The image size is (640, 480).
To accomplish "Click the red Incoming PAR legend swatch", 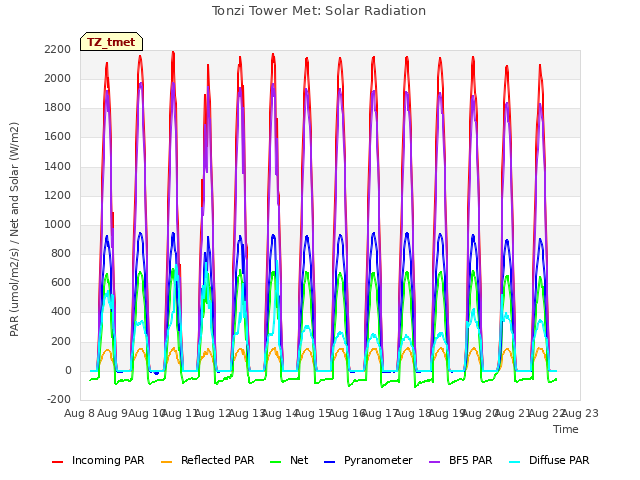I will point(58,462).
